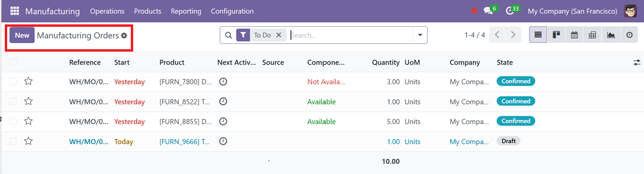Star the FURN_8522 order as favorite
The image size is (644, 174).
28,101
